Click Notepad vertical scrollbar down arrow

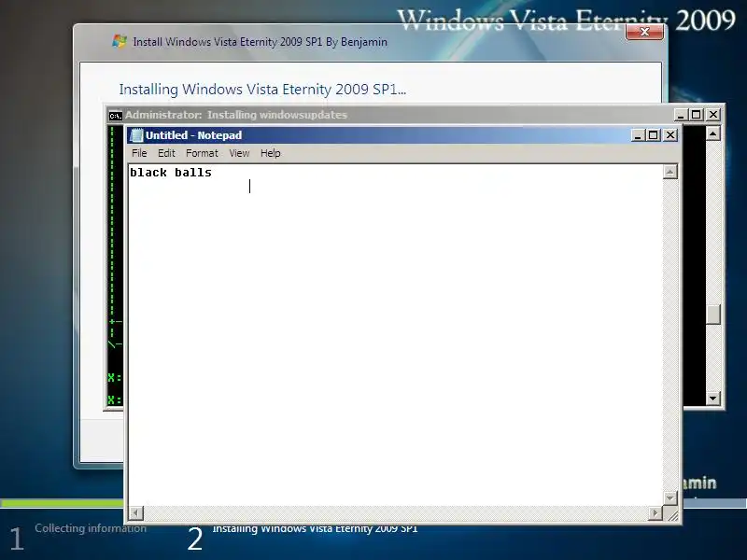point(669,498)
